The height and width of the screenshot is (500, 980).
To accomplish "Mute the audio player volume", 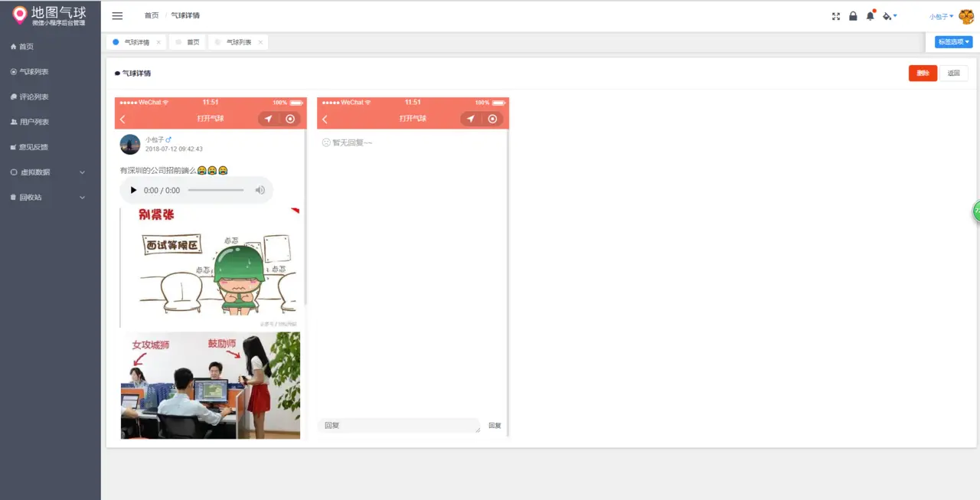I will coord(260,190).
